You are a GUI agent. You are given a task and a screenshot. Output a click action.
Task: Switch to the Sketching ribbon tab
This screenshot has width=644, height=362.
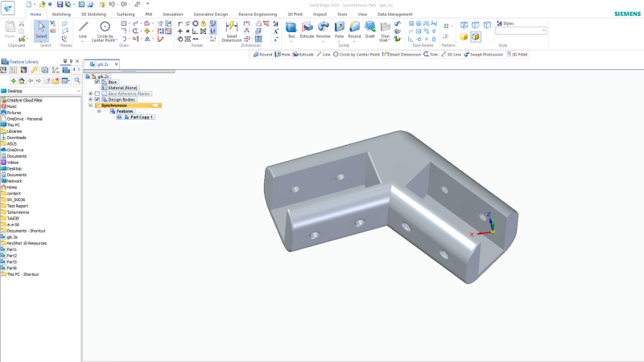(61, 14)
